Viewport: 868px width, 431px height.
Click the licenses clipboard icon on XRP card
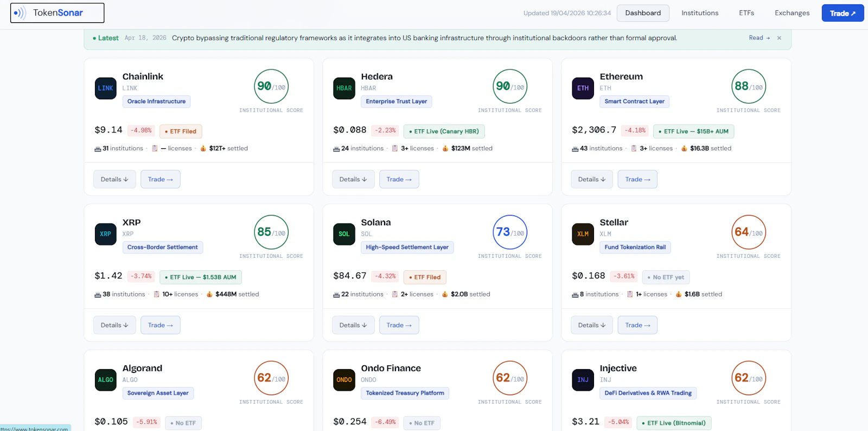click(x=156, y=294)
